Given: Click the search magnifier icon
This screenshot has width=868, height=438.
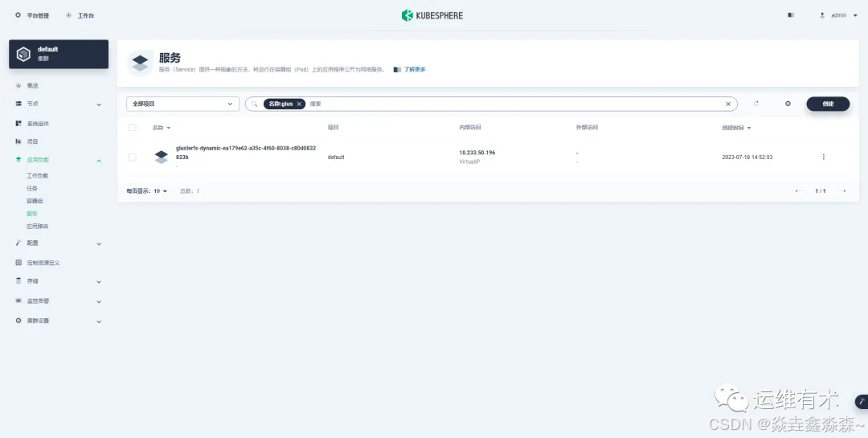Looking at the screenshot, I should 255,104.
